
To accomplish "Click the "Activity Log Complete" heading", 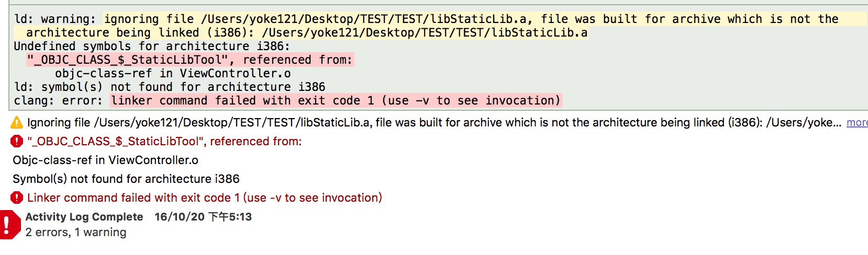I will [84, 217].
